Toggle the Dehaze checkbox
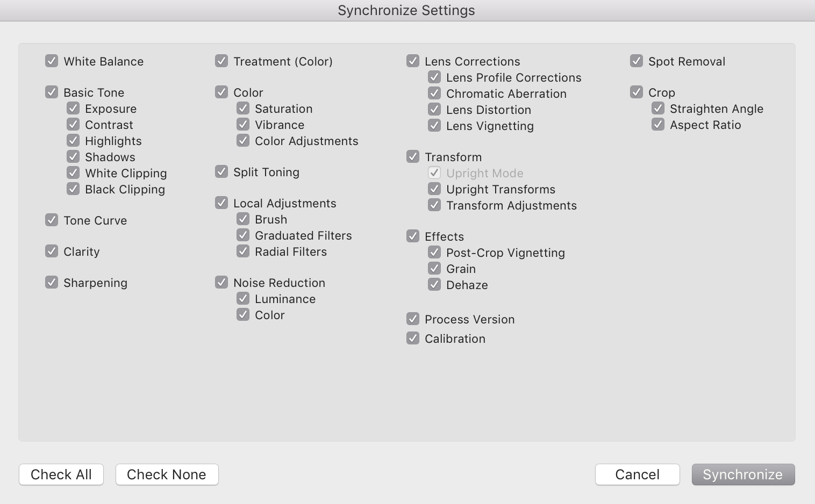 coord(434,284)
